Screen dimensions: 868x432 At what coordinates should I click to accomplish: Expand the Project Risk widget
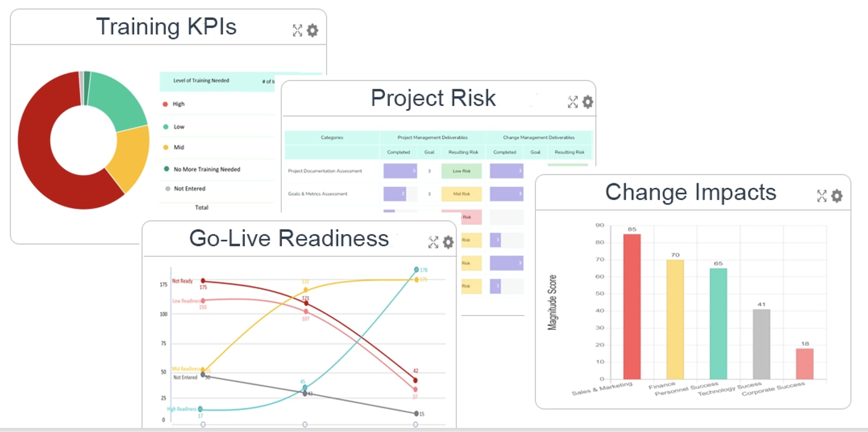pos(572,102)
